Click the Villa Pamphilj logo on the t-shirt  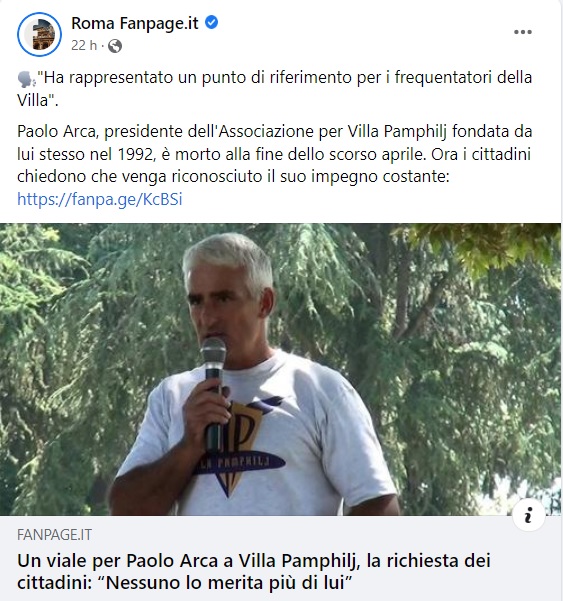point(241,448)
